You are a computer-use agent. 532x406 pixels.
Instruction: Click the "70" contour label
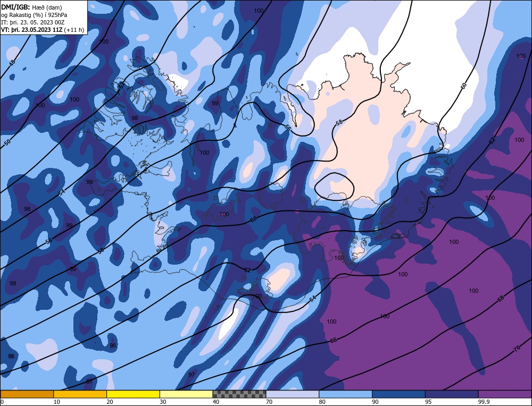pos(517,349)
